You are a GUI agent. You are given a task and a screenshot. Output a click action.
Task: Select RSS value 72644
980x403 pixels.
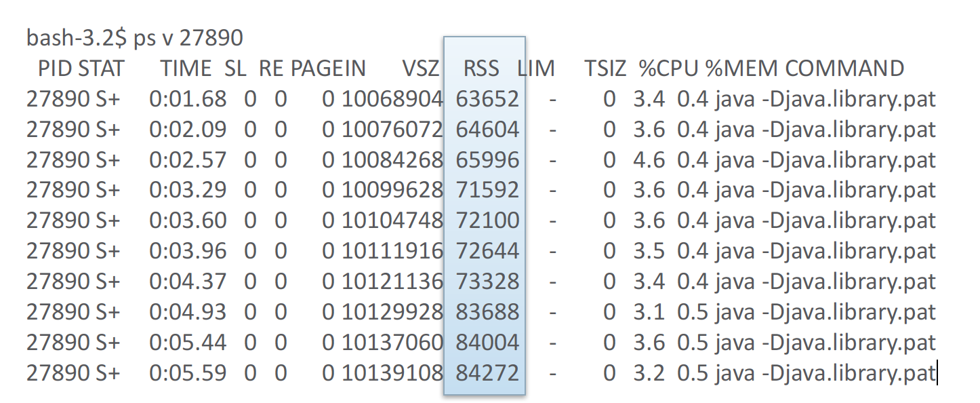coord(487,251)
